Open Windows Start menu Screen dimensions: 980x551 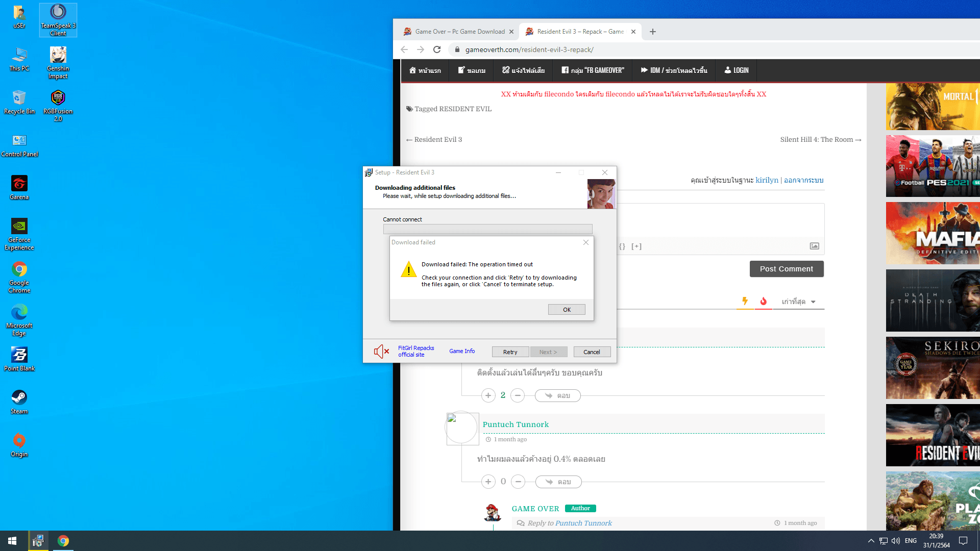tap(12, 541)
